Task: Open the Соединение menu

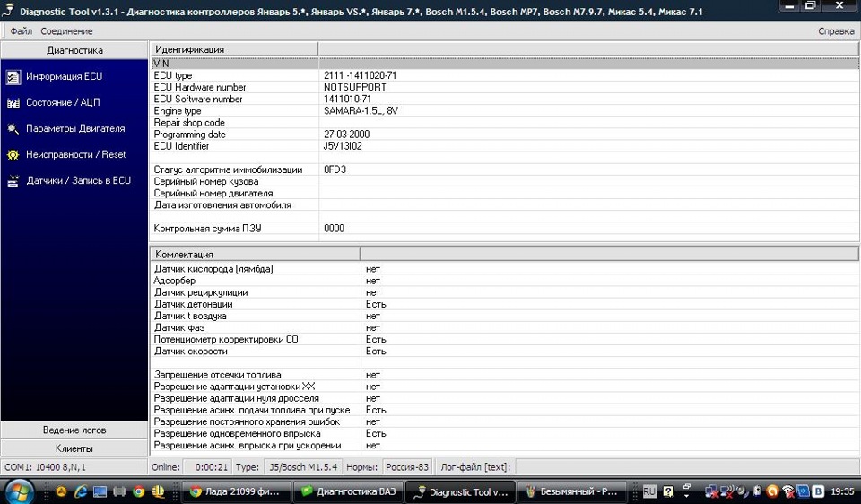Action: click(66, 31)
